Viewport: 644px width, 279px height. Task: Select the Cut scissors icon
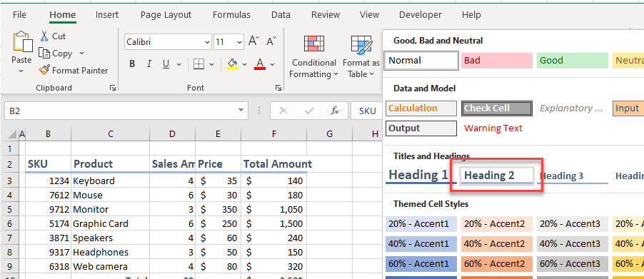point(44,36)
